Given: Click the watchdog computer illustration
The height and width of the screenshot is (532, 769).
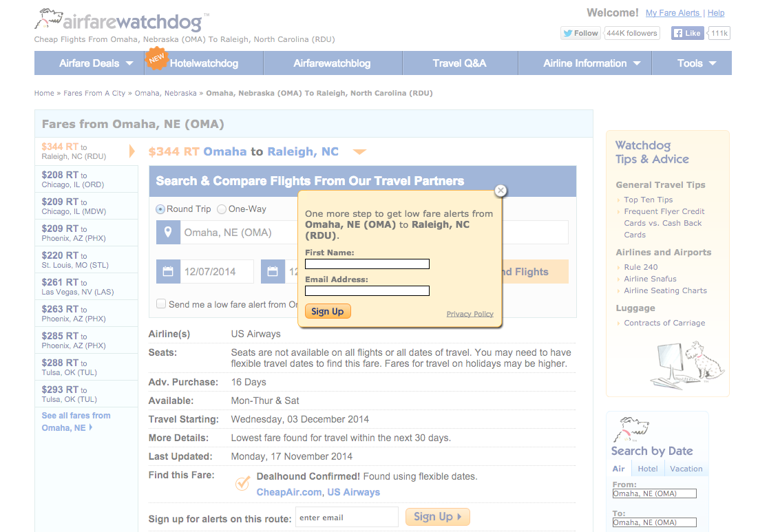Looking at the screenshot, I should point(687,365).
